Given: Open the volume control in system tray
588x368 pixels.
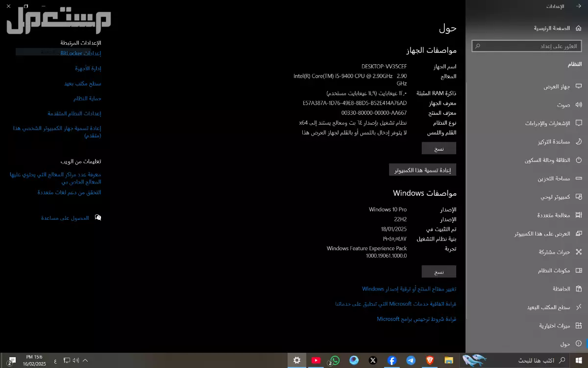Looking at the screenshot, I should [x=76, y=360].
